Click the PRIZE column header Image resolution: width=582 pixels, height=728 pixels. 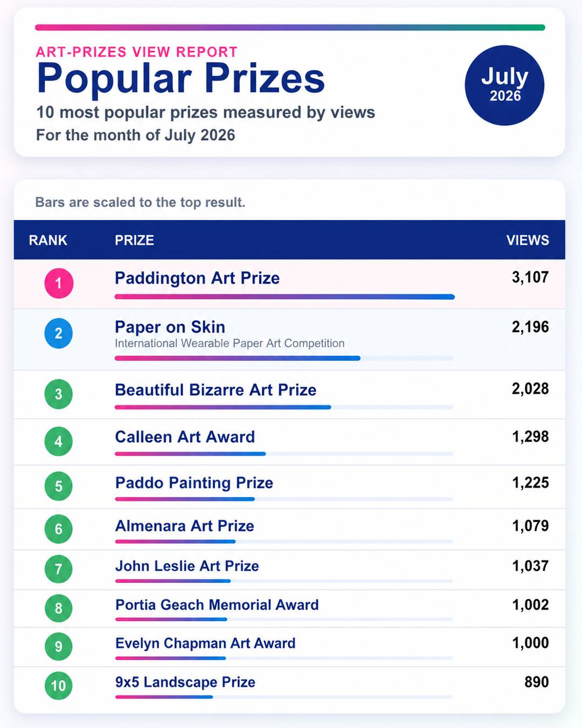pos(134,240)
